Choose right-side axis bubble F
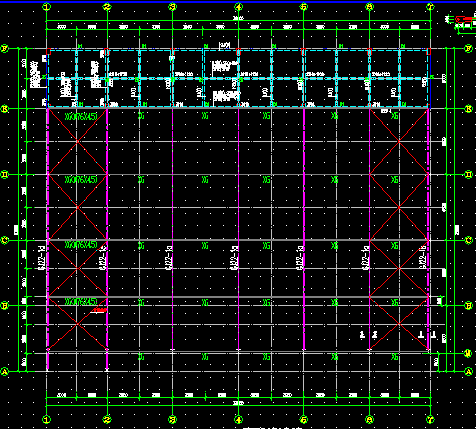This screenshot has width=476, height=429. (x=469, y=49)
